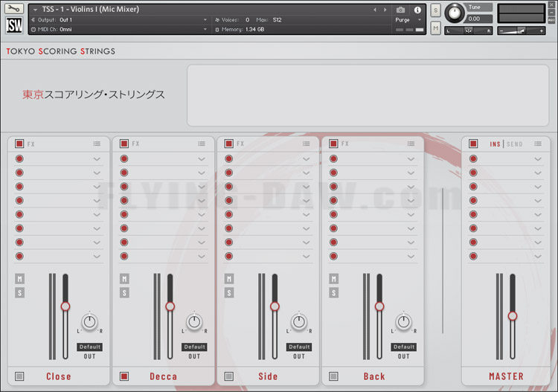Open the wrench instrument edit icon
This screenshot has width=558, height=392.
click(x=14, y=8)
